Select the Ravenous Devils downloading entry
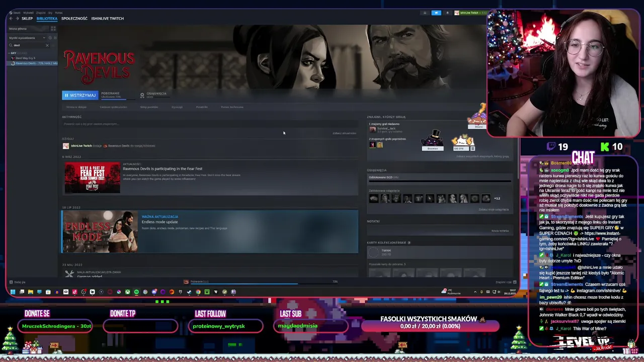 click(33, 63)
